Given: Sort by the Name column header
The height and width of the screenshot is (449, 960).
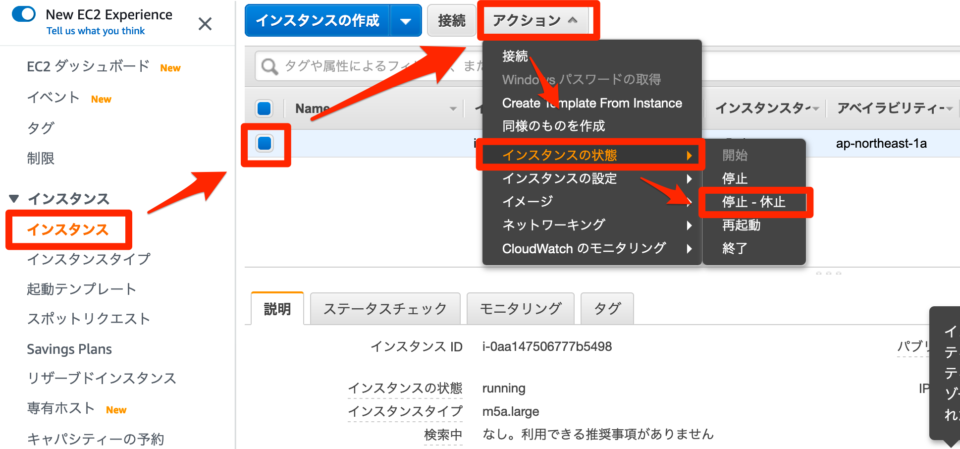Looking at the screenshot, I should tap(312, 108).
